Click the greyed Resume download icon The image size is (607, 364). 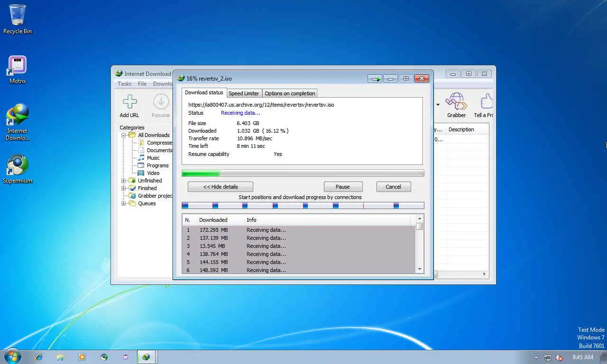pos(161,101)
